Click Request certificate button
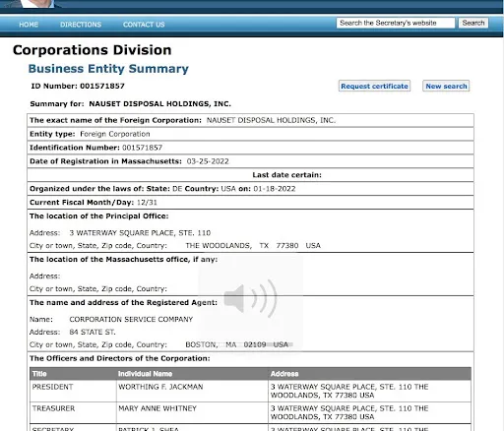 tap(374, 86)
